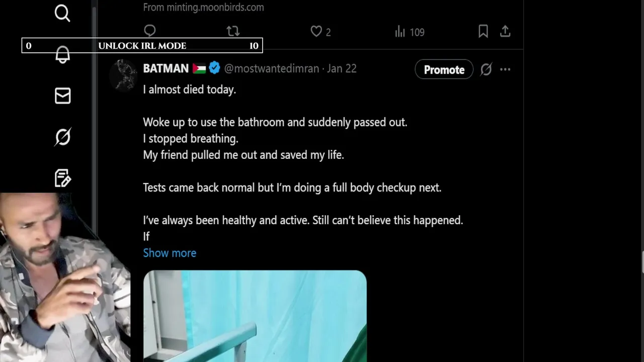This screenshot has width=644, height=362.
Task: View analytics showing 109 views
Action: click(x=410, y=32)
